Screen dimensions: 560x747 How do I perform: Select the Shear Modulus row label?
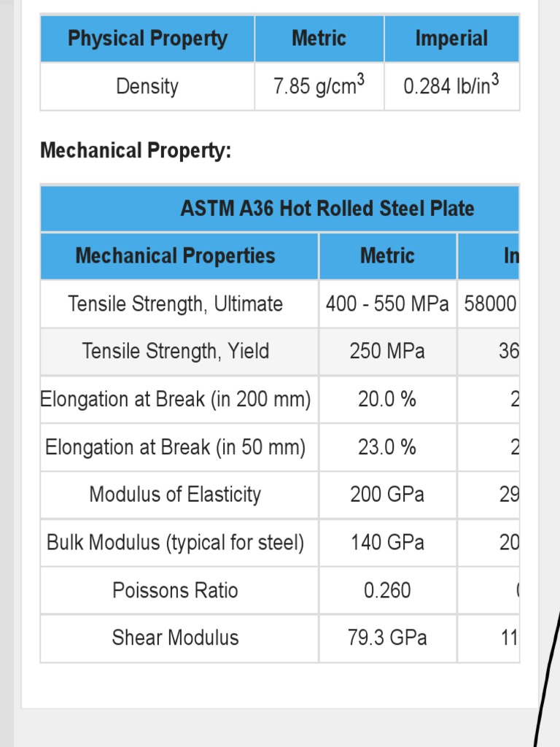(175, 638)
